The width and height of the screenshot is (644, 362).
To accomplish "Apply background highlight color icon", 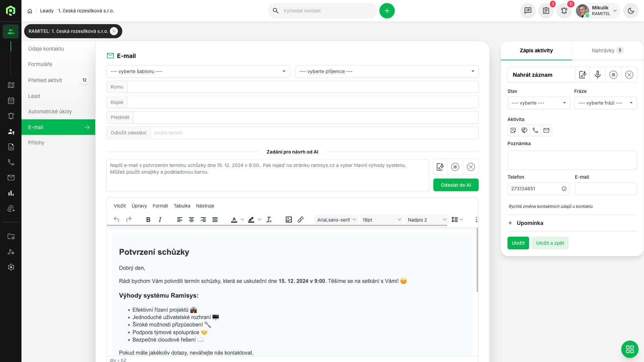I will (251, 220).
